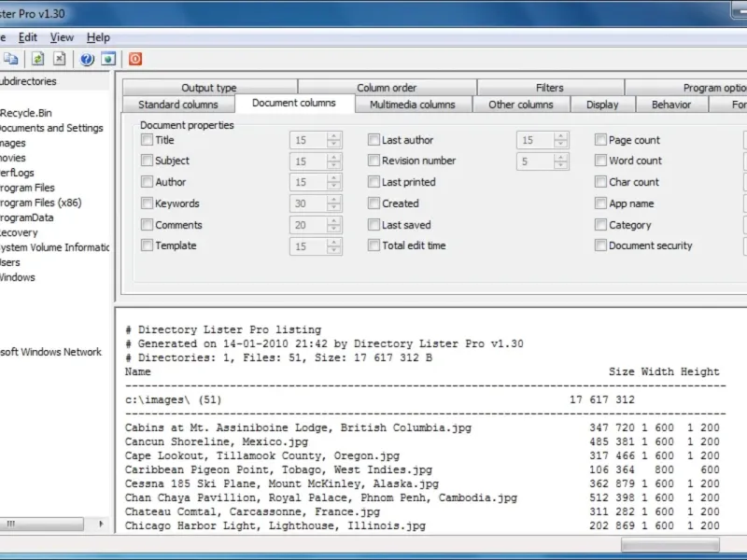
Task: Click the Comments width field showing 20
Action: tap(308, 225)
